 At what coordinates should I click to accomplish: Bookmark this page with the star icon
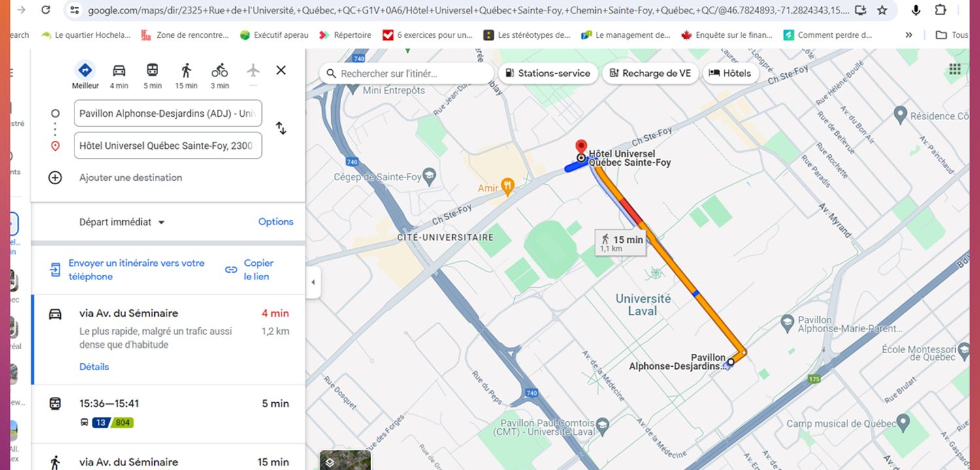point(882,10)
